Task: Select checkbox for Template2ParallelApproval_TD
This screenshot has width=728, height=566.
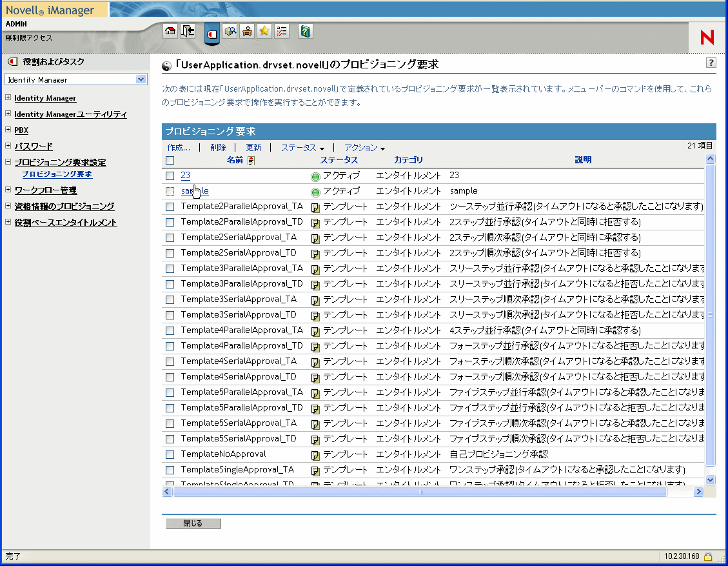Action: coord(170,222)
